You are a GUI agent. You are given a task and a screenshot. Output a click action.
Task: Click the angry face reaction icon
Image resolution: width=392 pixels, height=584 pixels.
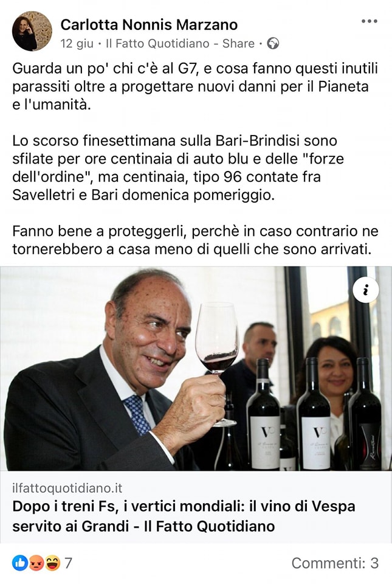(x=36, y=563)
